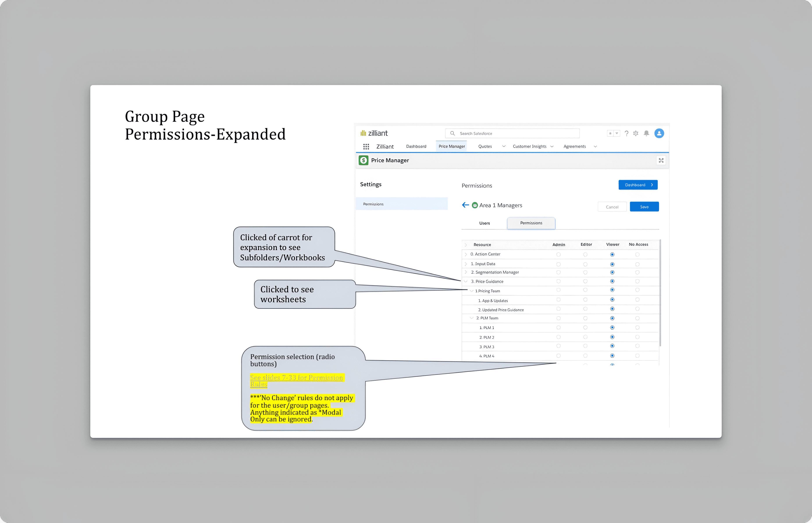Screen dimensions: 812x523
Task: Open the Dashboard nav item
Action: (416, 146)
